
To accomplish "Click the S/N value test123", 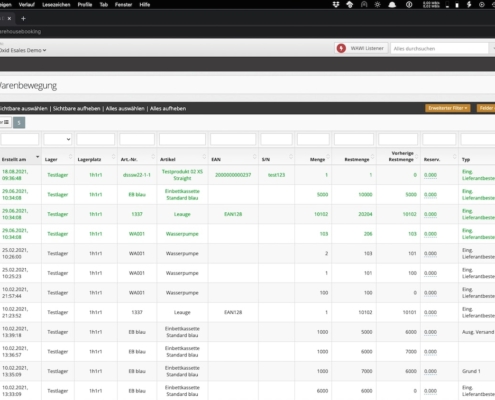I will click(276, 175).
